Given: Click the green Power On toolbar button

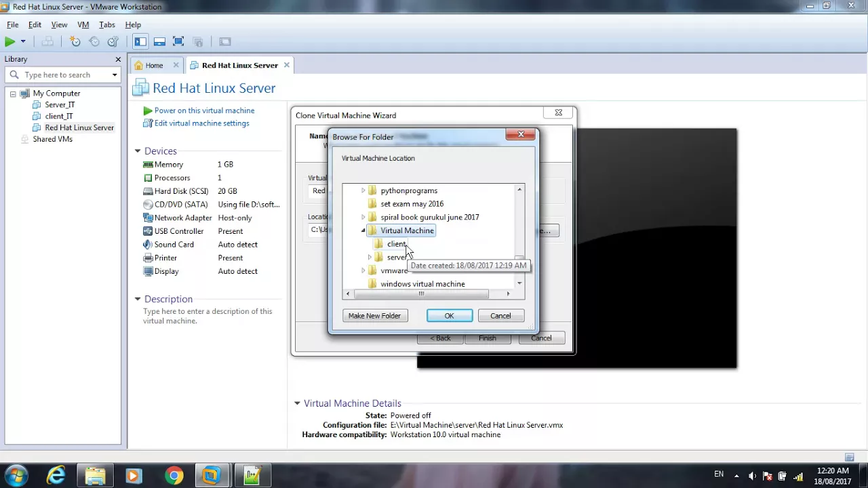Looking at the screenshot, I should click(9, 42).
